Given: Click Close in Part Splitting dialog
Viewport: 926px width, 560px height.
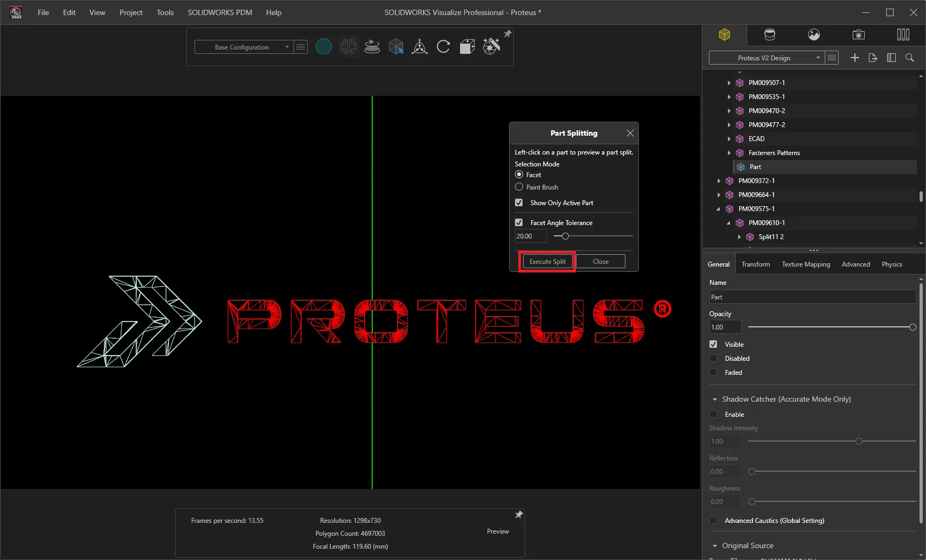Looking at the screenshot, I should pos(601,262).
